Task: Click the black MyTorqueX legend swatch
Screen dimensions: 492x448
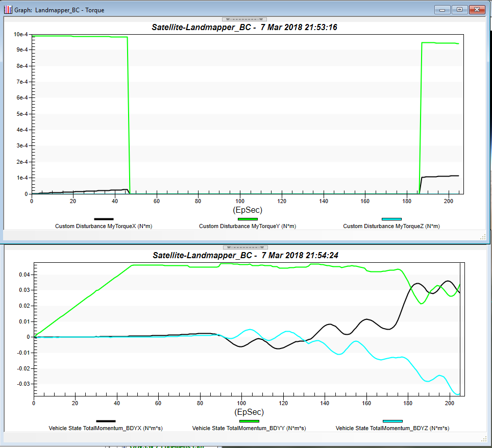Action: [104, 219]
